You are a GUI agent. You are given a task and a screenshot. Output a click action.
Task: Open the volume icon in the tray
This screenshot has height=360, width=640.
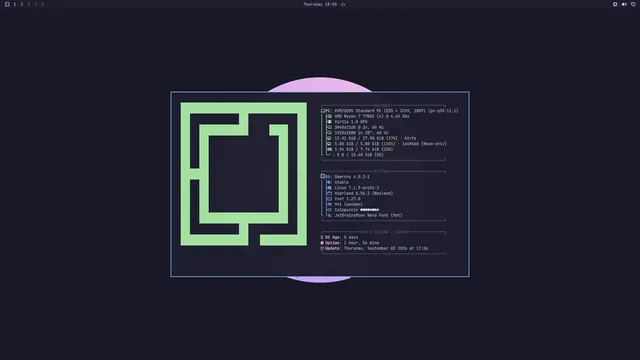[624, 4]
